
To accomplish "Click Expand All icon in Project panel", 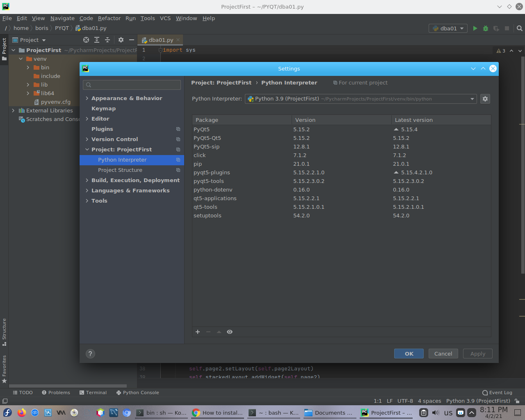I will pyautogui.click(x=97, y=40).
